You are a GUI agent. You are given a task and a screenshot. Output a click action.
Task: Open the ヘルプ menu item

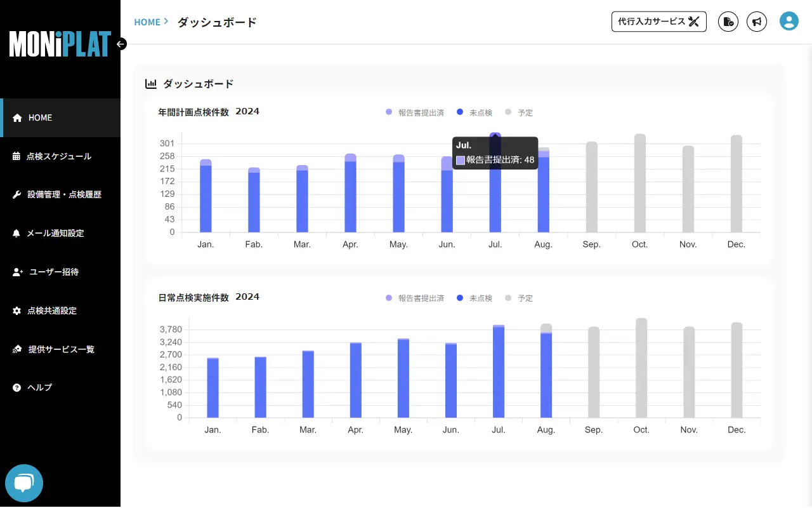(39, 387)
